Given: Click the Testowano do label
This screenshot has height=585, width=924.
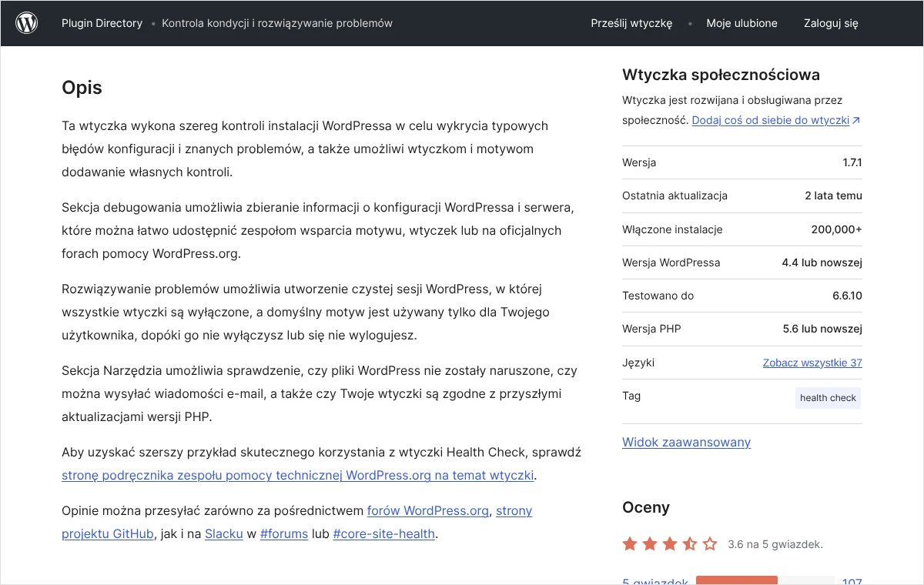Looking at the screenshot, I should click(x=658, y=296).
